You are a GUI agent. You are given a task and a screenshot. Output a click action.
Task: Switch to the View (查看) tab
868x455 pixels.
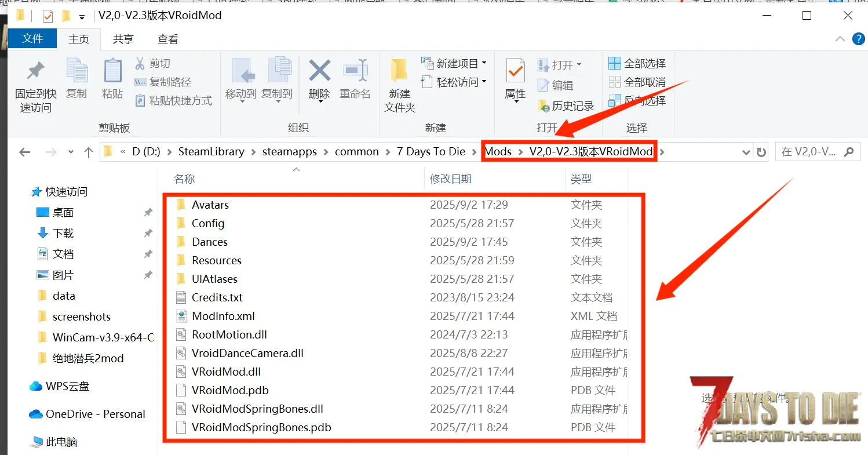[x=168, y=39]
